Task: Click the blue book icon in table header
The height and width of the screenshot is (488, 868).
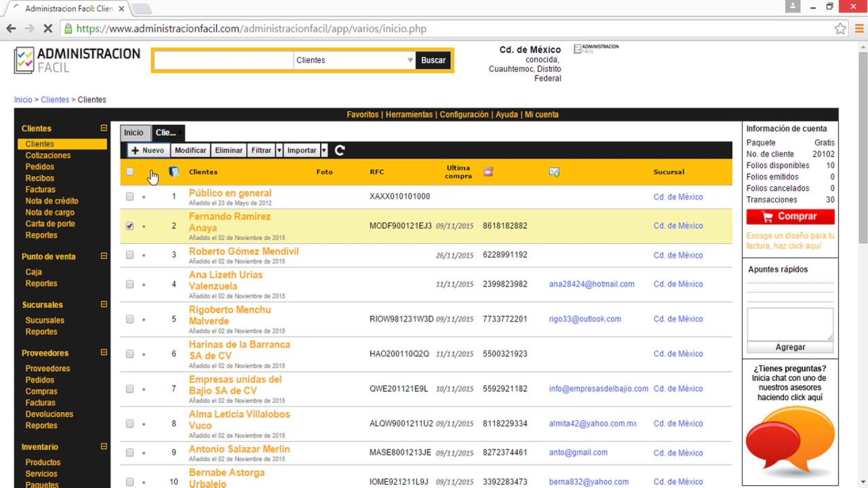Action: click(x=174, y=171)
